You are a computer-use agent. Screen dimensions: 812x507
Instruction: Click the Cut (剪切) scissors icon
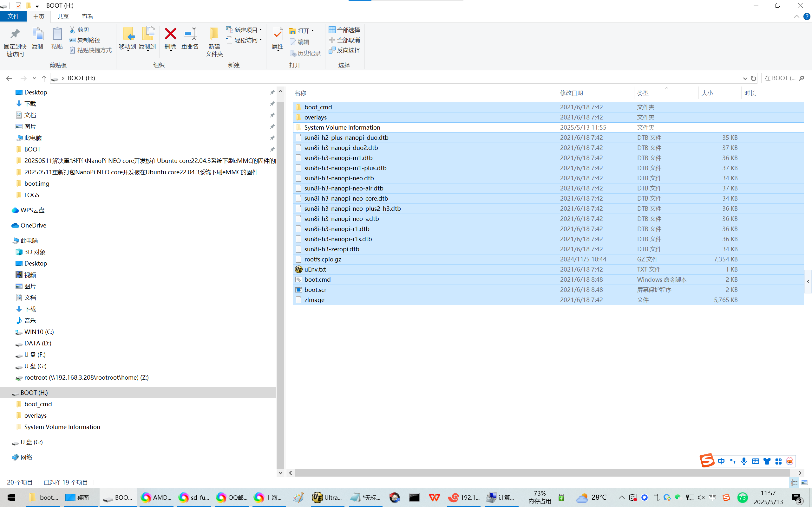[72, 30]
